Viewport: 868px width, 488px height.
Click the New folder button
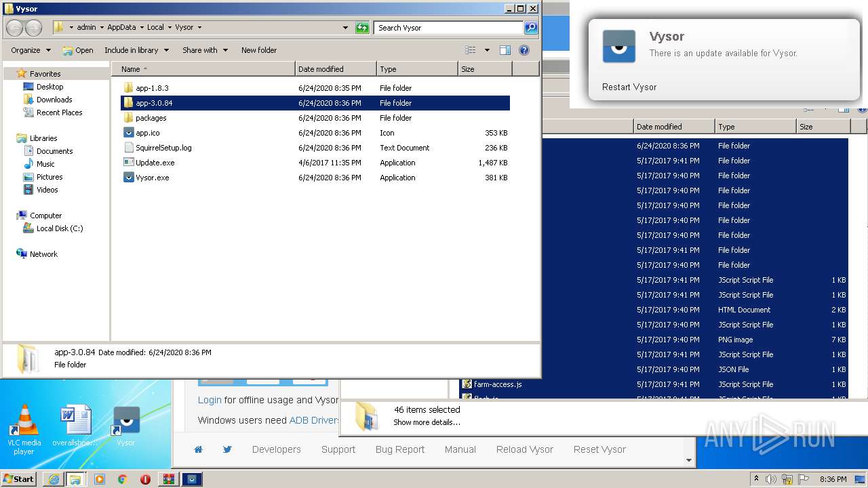click(x=259, y=50)
